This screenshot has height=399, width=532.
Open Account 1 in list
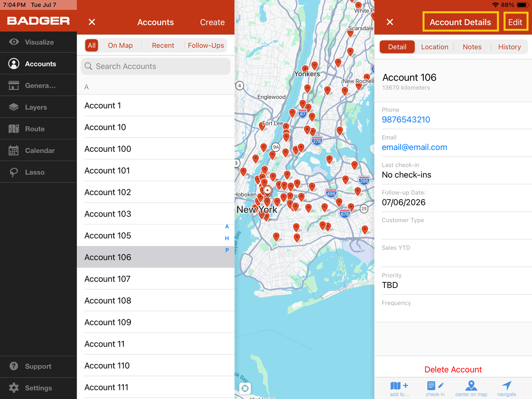[156, 106]
